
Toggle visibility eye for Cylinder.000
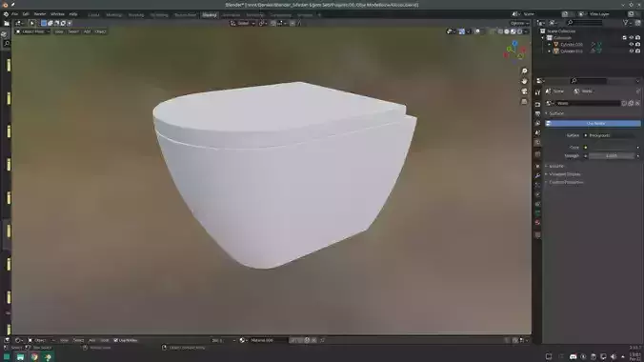(x=632, y=45)
